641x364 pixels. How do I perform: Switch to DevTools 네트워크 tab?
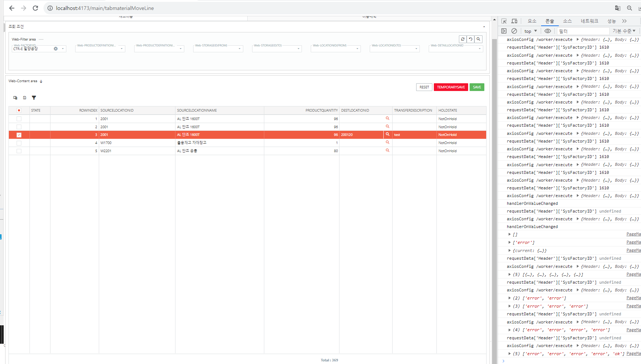point(589,21)
